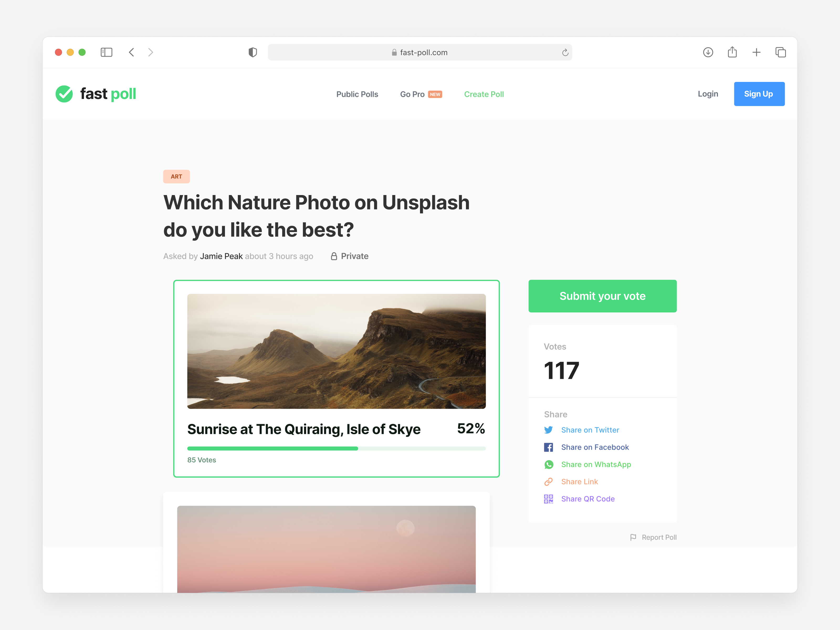
Task: Open the Public Polls menu item
Action: point(357,94)
